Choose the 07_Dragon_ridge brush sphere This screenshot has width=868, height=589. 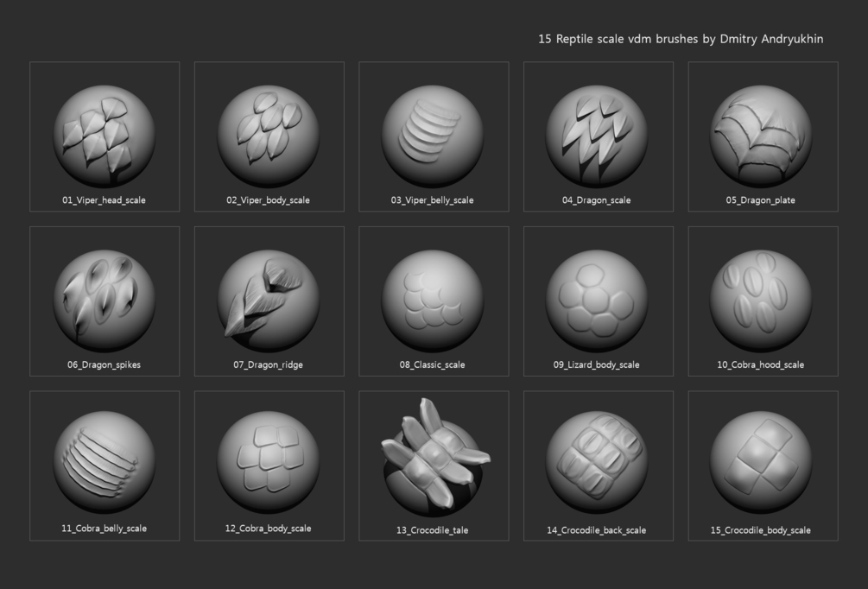pos(269,301)
